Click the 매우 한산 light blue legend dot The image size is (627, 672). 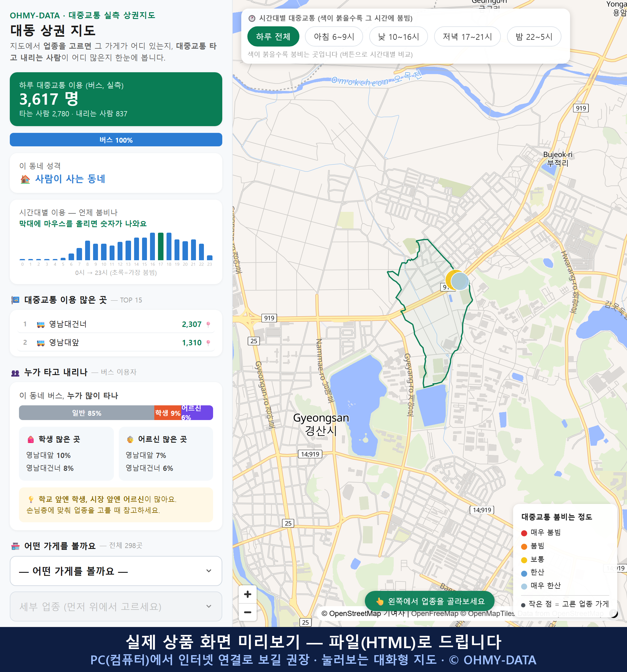(x=524, y=587)
